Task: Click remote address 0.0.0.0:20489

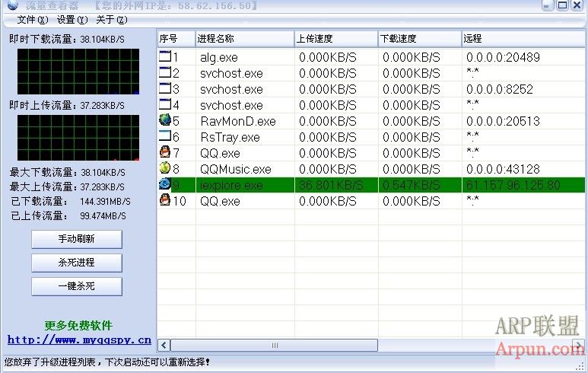Action: tap(503, 57)
